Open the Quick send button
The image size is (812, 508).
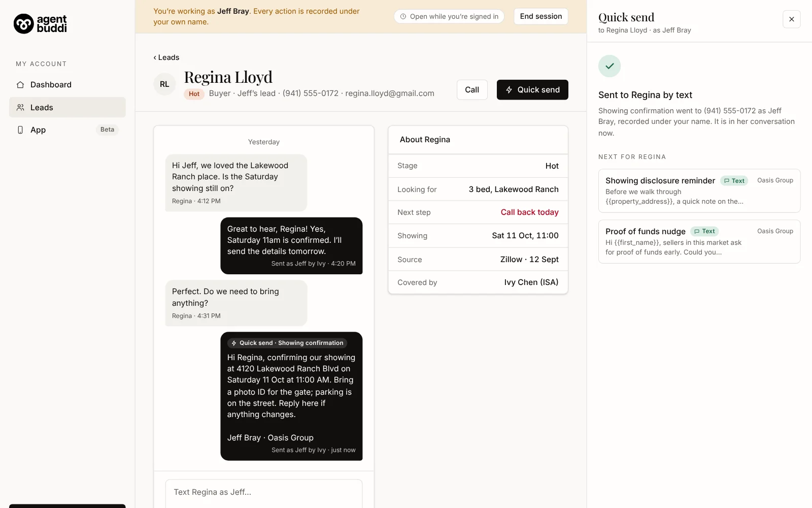coord(532,90)
